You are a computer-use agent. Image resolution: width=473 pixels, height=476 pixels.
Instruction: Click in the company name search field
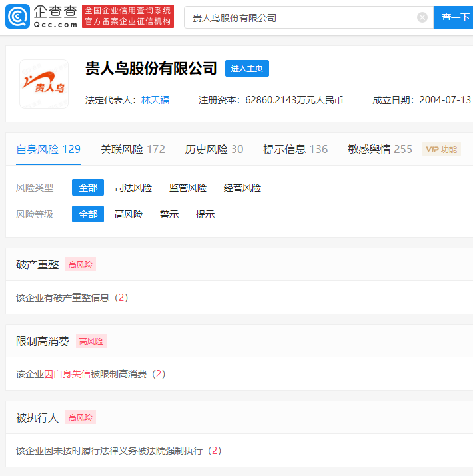pyautogui.click(x=300, y=17)
